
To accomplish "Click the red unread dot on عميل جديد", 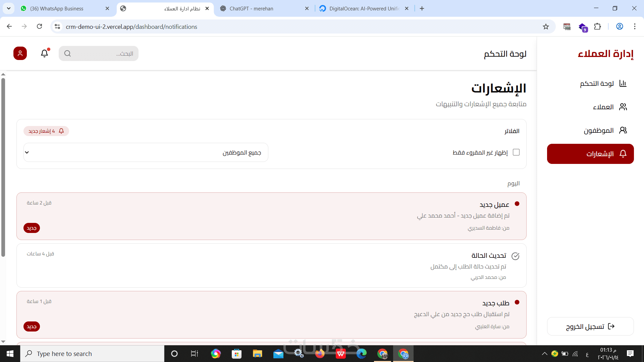I will tap(517, 204).
